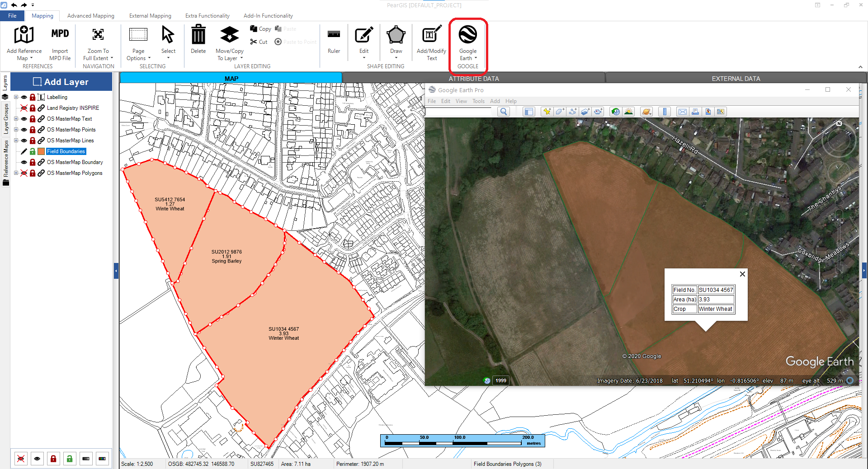Show the Land Registry INSPIRE layer
The image size is (868, 469).
pyautogui.click(x=24, y=108)
